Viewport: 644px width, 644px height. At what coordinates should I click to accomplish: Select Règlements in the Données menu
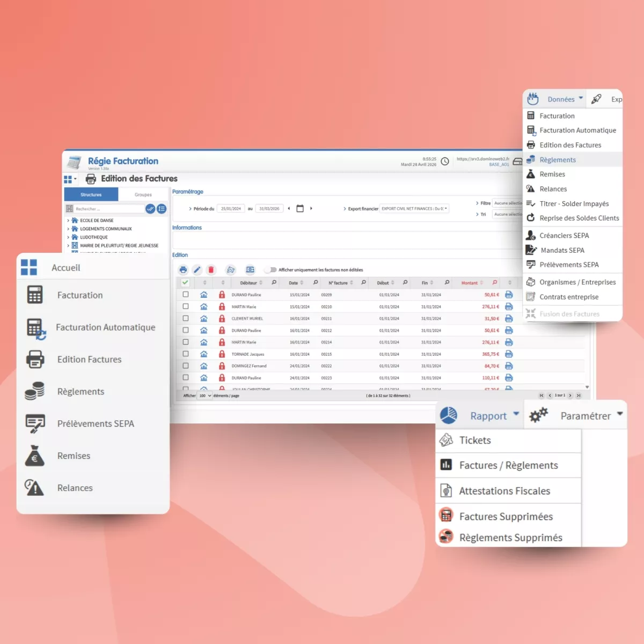[x=558, y=160]
